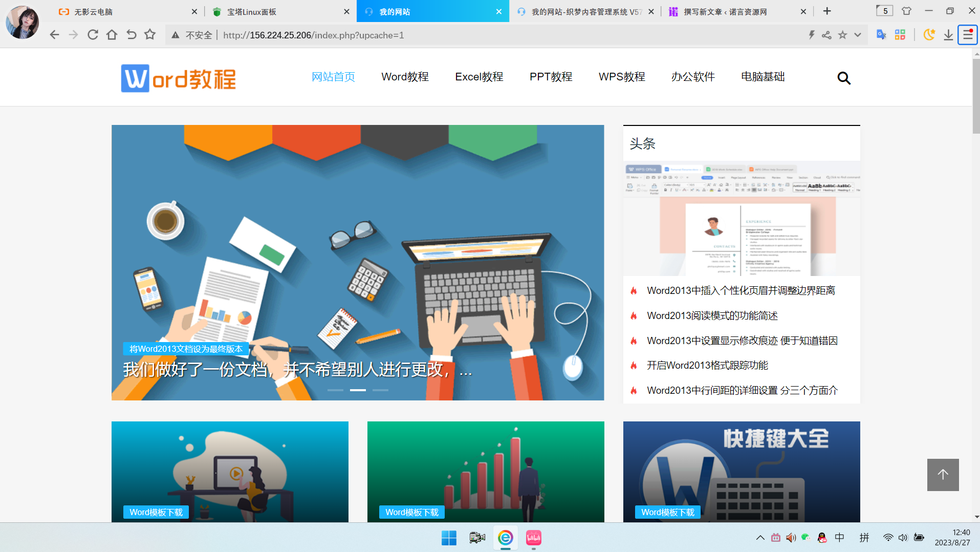Open article Word2013中设置显示修改痕迹
This screenshot has height=552, width=980.
click(742, 341)
